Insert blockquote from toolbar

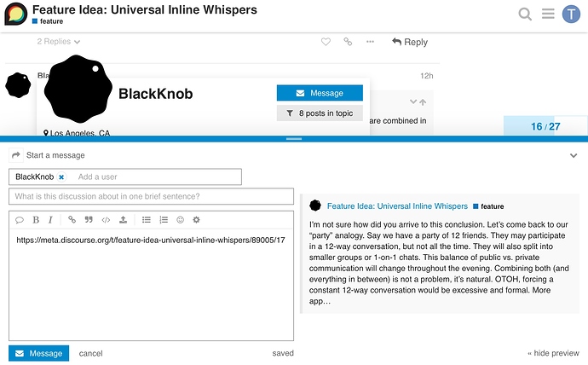(x=89, y=220)
